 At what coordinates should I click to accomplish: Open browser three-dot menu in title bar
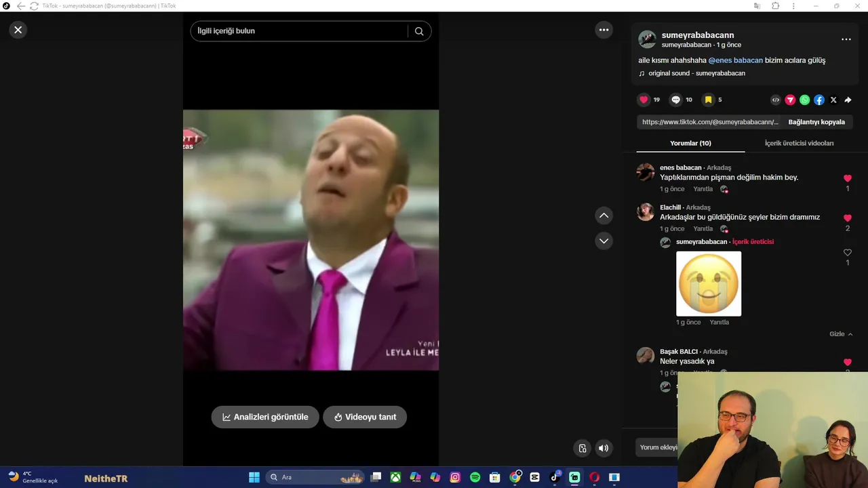pos(793,6)
